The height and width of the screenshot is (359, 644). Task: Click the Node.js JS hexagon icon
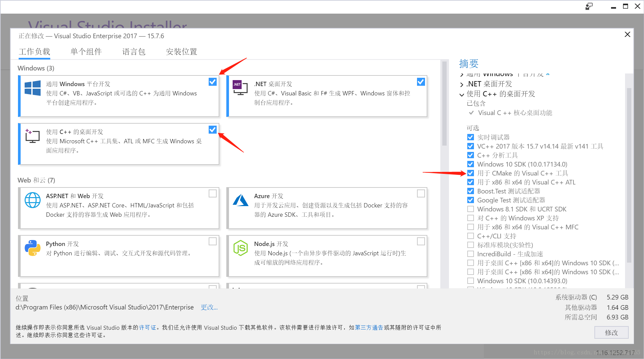(x=240, y=247)
